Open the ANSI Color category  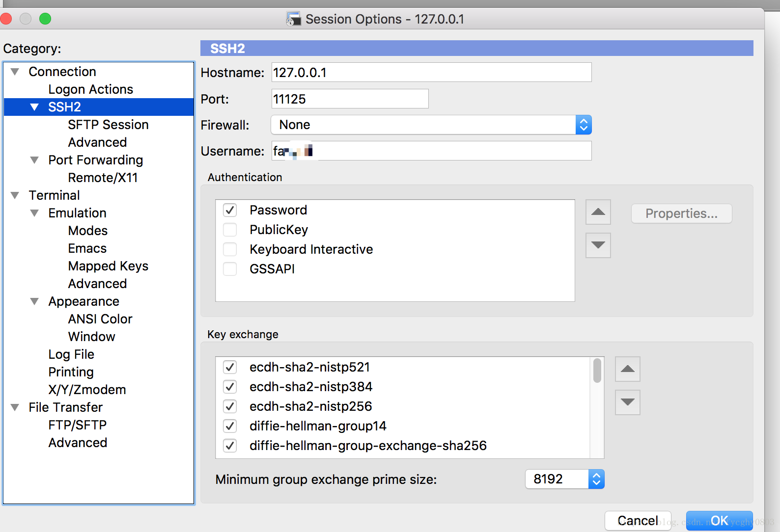pos(101,319)
